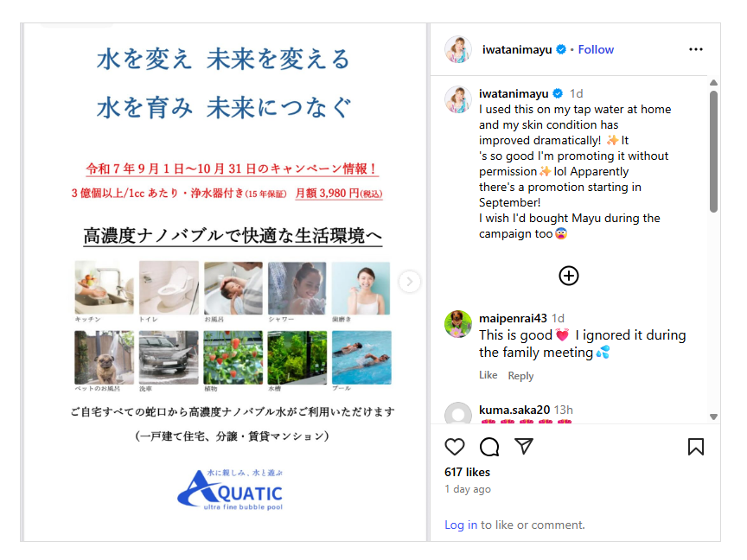Like maipenrai43's comment
This screenshot has width=747, height=560.
click(x=488, y=375)
